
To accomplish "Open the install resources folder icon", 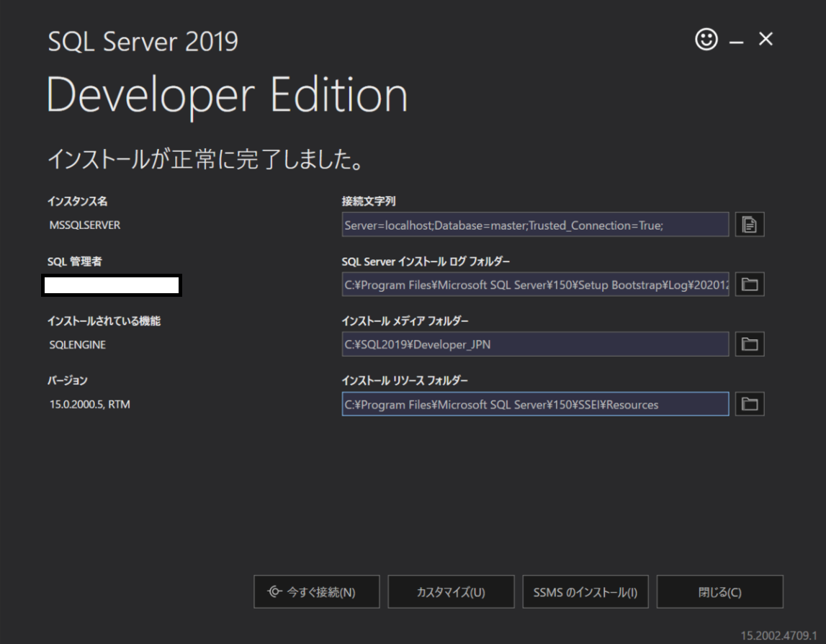I will point(750,404).
